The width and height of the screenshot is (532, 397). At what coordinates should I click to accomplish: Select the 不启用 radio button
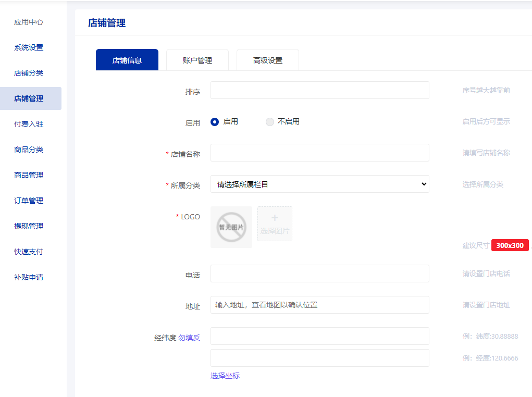point(269,121)
